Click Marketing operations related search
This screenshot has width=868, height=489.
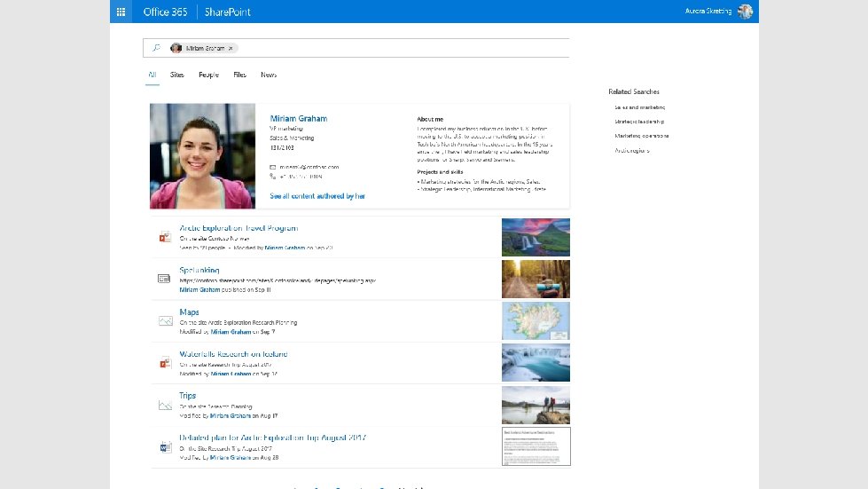[x=642, y=136]
